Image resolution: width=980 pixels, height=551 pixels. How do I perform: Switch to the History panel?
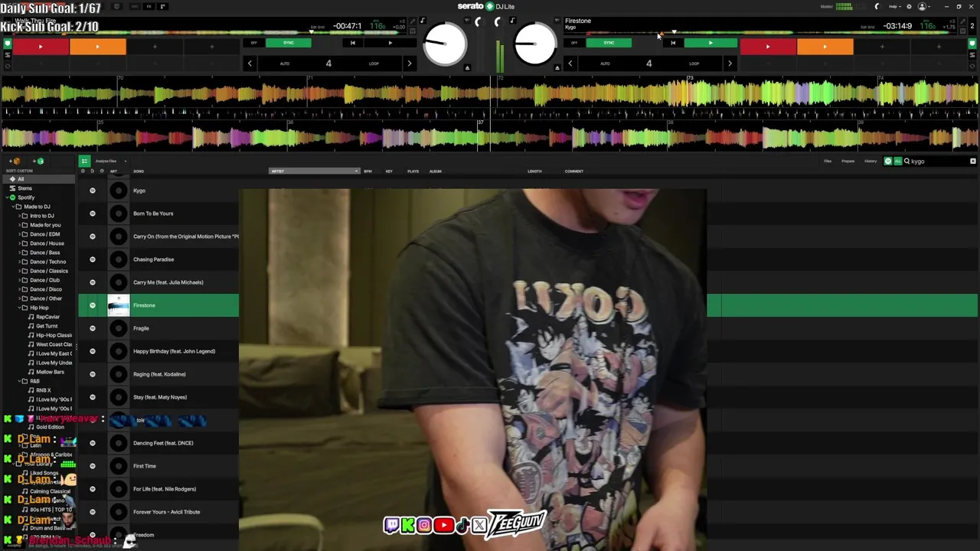(871, 161)
